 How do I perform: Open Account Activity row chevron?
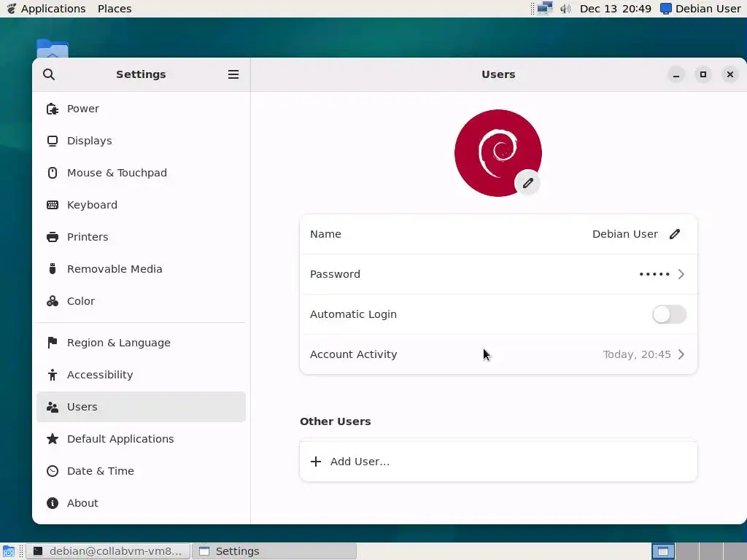681,354
